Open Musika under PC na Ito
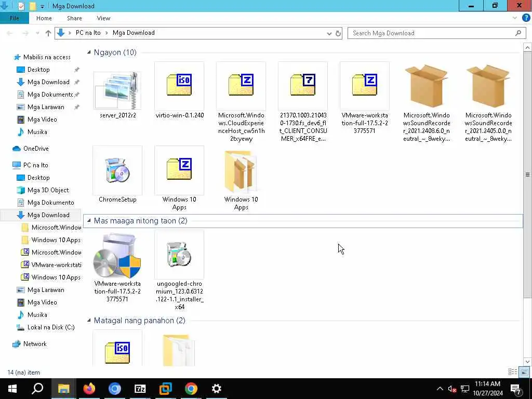The height and width of the screenshot is (399, 532). coord(37,314)
